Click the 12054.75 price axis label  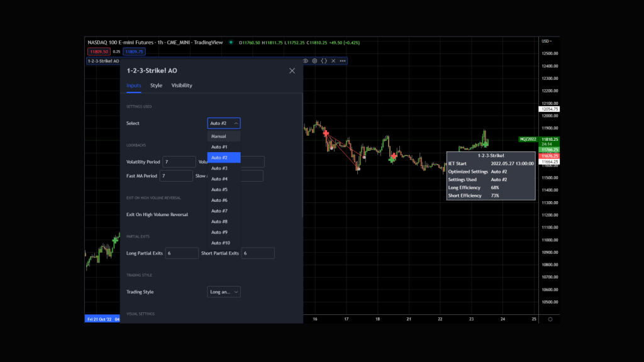pyautogui.click(x=550, y=109)
